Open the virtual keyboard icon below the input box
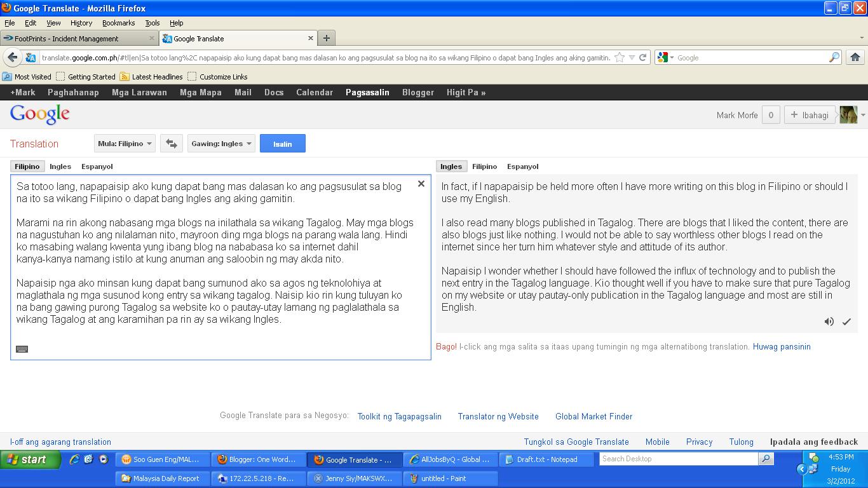Screen dimensions: 868x488 click(x=22, y=349)
